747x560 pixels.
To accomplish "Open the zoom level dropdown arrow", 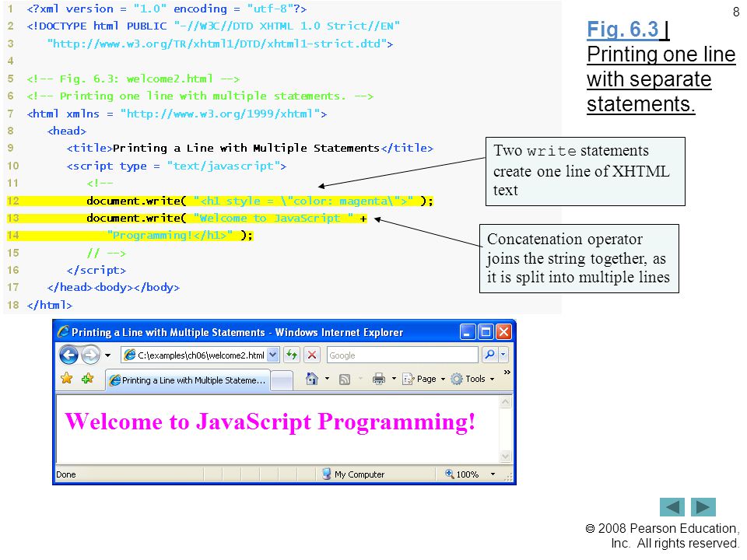I will coord(493,474).
